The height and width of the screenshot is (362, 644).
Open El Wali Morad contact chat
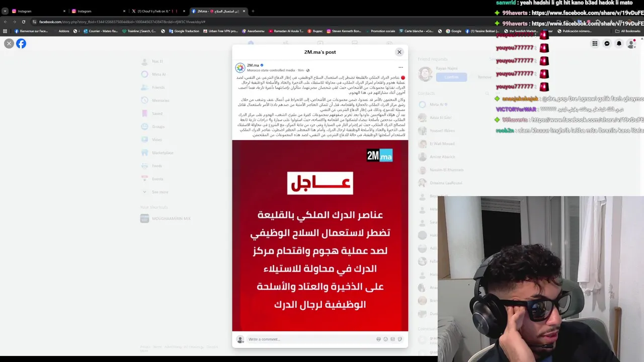436,144
